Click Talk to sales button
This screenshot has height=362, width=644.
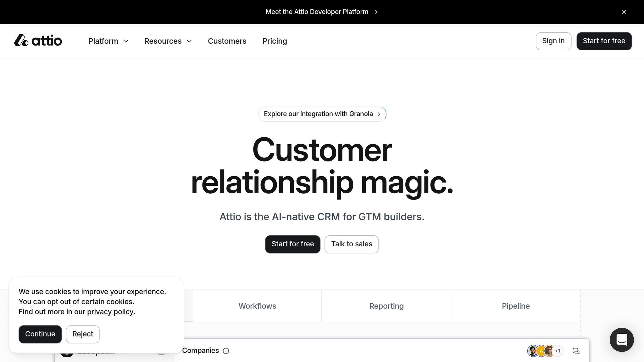[x=351, y=244]
